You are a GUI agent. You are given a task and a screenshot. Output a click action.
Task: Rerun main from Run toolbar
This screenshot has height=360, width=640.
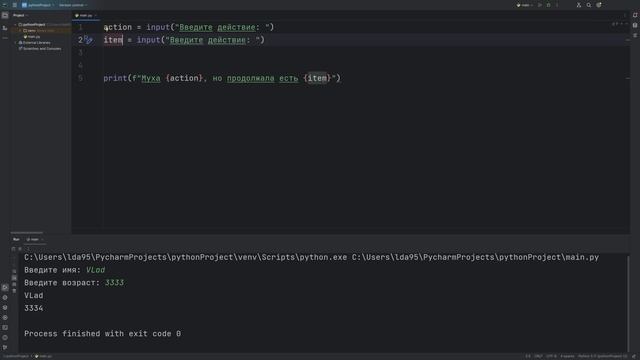click(x=13, y=249)
